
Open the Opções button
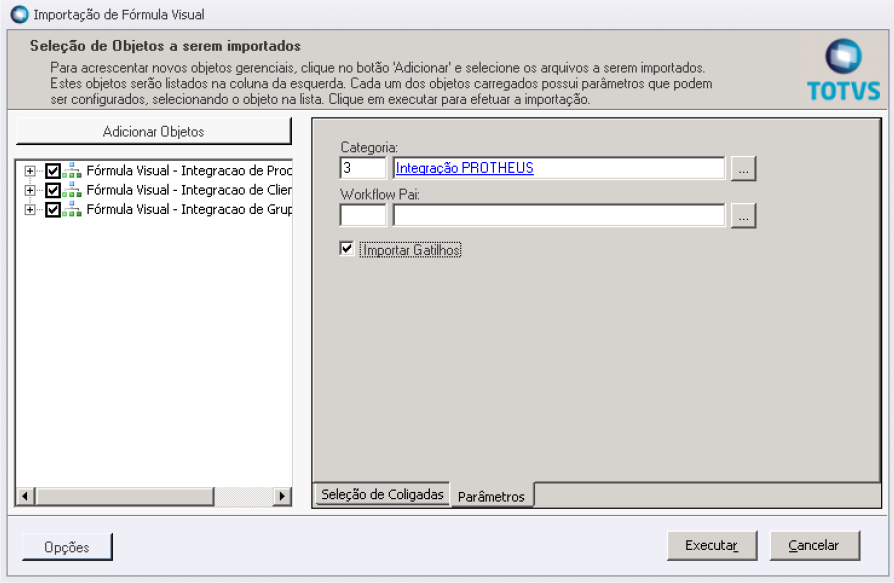[67, 547]
